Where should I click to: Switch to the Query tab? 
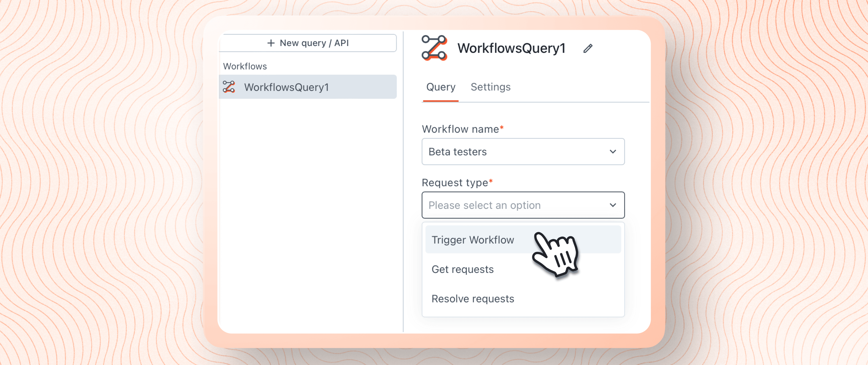[x=440, y=87]
